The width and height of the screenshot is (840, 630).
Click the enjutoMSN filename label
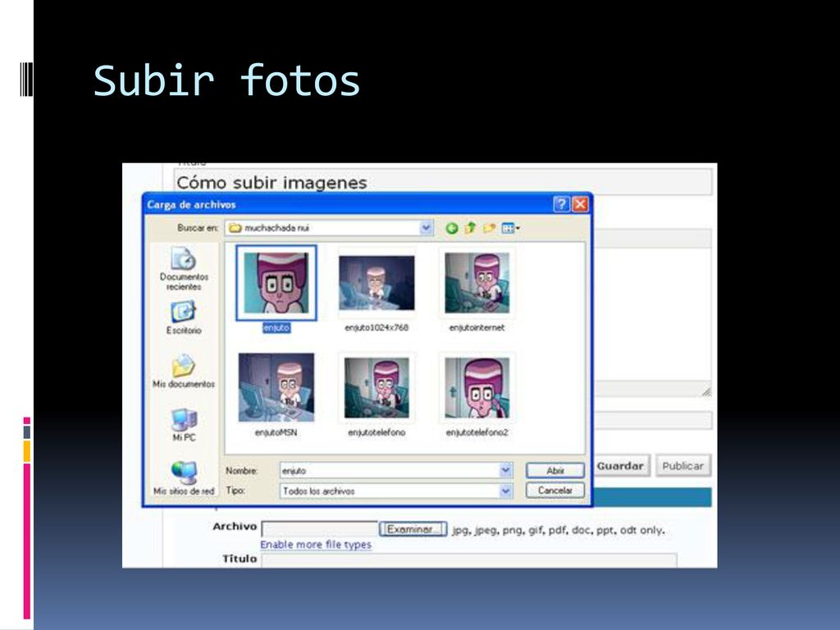276,432
